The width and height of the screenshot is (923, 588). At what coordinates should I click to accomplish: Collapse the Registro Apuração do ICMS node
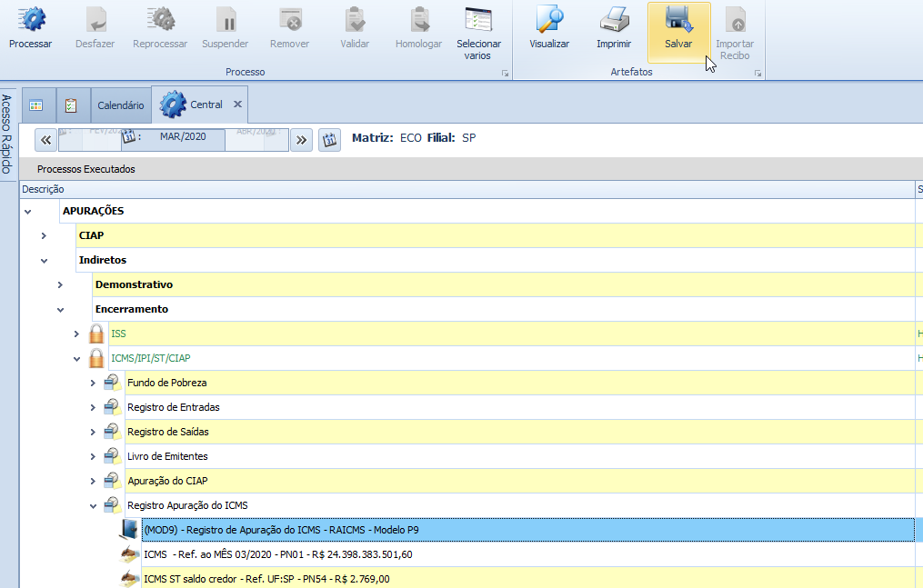(93, 505)
